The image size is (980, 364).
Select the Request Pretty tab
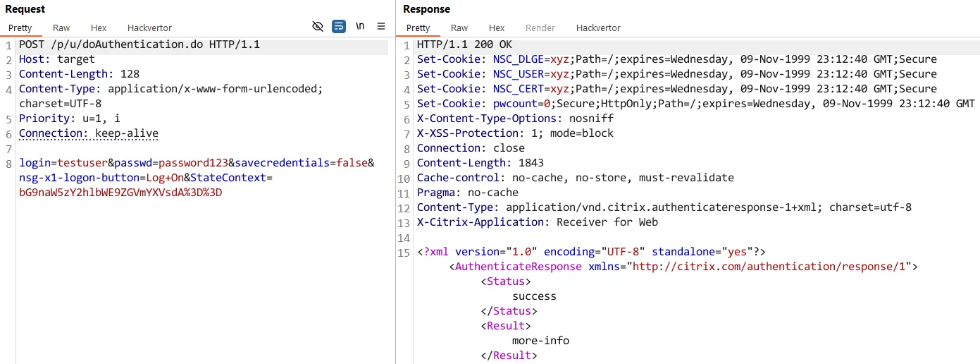(20, 28)
